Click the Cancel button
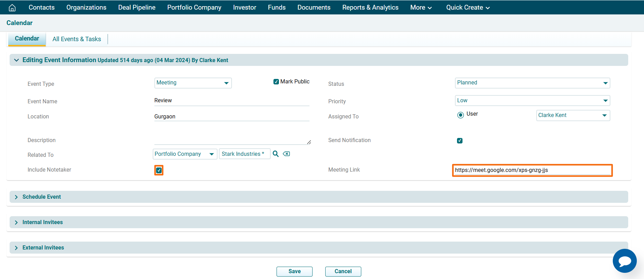The height and width of the screenshot is (279, 644). coord(343,271)
